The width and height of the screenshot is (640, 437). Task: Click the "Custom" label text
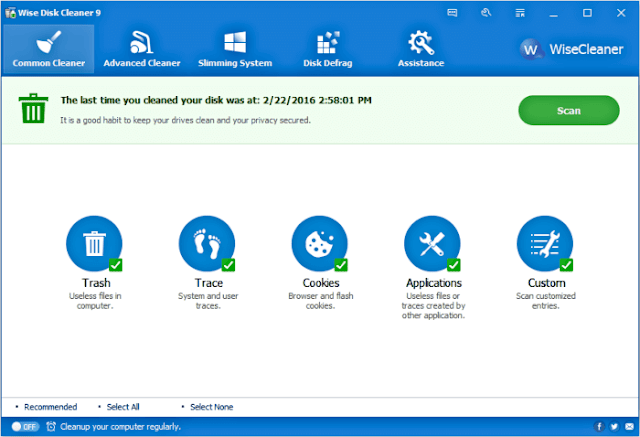547,283
